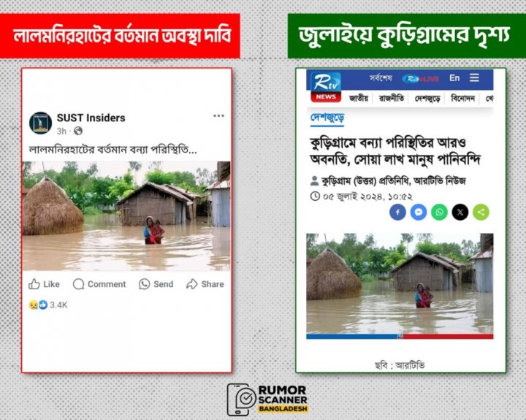
Task: Share the SUST Insiders post
Action: pyautogui.click(x=205, y=284)
